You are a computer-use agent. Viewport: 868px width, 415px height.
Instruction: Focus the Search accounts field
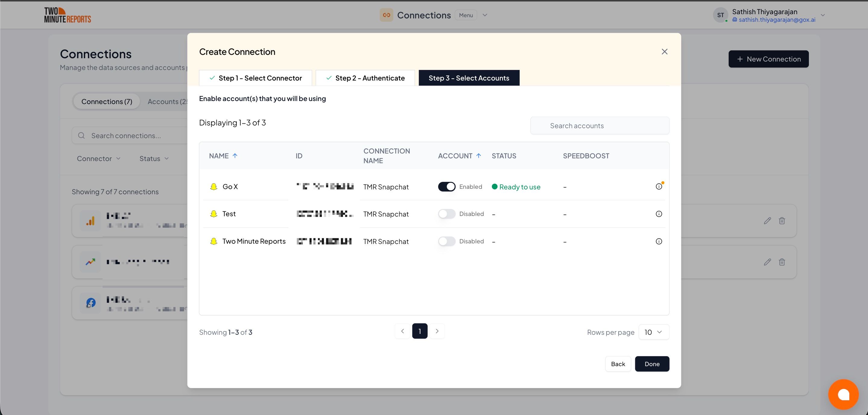(x=600, y=126)
